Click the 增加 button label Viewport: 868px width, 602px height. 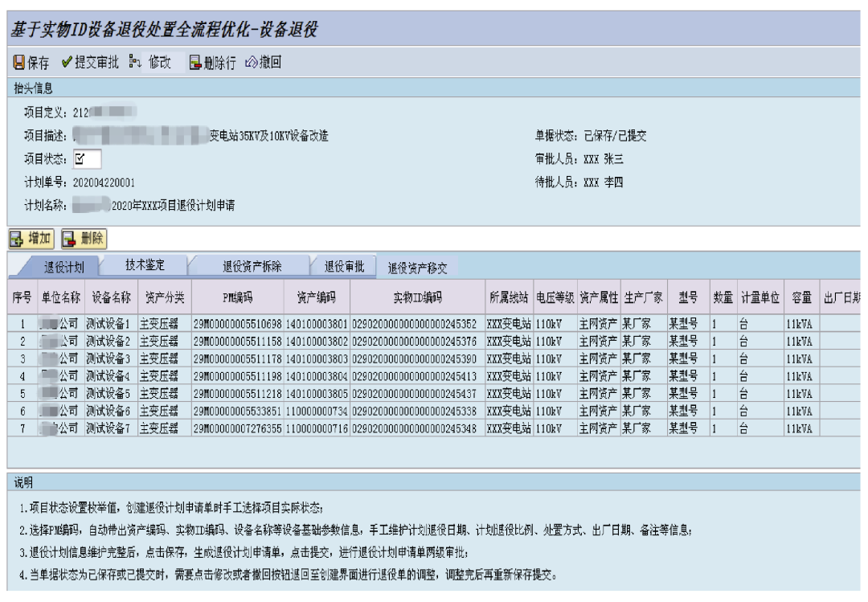[39, 238]
